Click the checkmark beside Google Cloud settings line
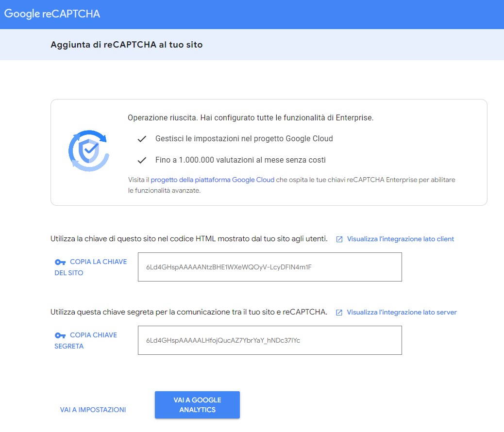The width and height of the screenshot is (504, 432). [141, 139]
